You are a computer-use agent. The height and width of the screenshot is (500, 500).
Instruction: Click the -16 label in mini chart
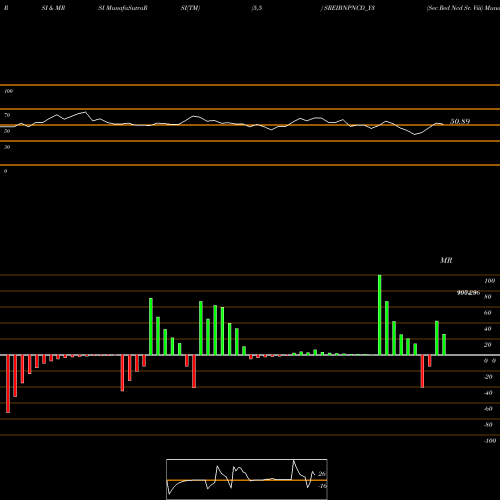[x=322, y=486]
